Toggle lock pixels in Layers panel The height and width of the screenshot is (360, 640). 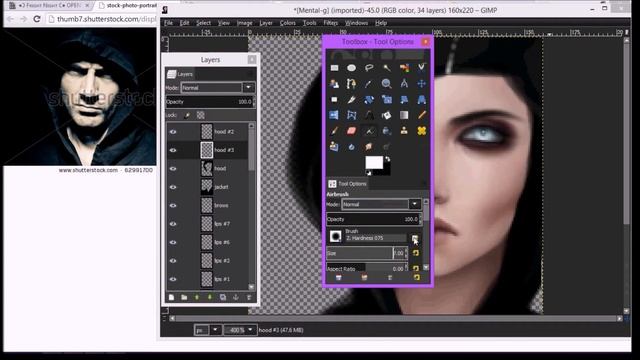(x=187, y=116)
